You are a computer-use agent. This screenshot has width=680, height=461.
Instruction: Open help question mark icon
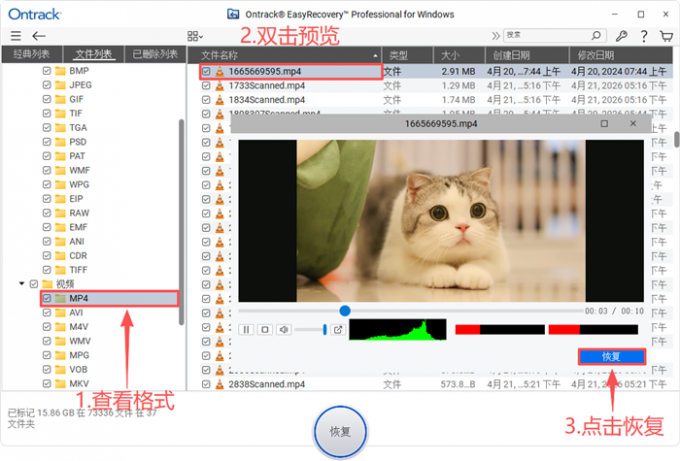[x=644, y=36]
